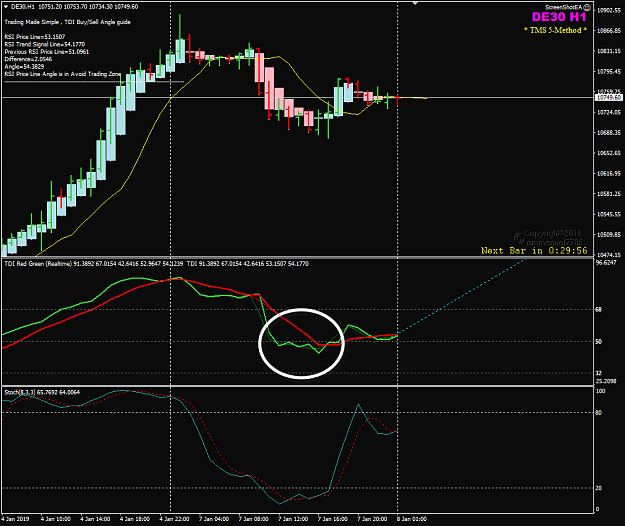This screenshot has width=625, height=526.
Task: Click the RSI Price Line=53.1507 readout
Action: [x=35, y=37]
